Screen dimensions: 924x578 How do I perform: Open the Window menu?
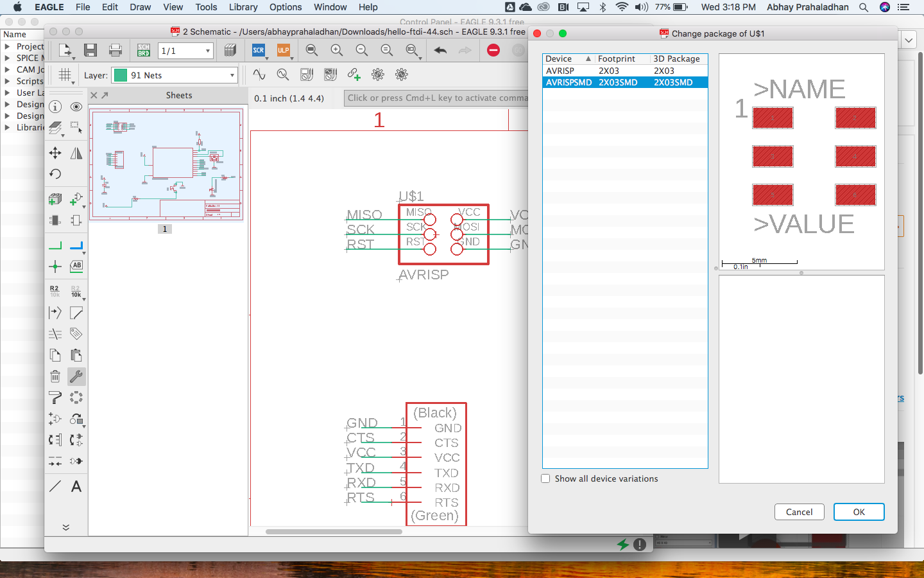330,7
